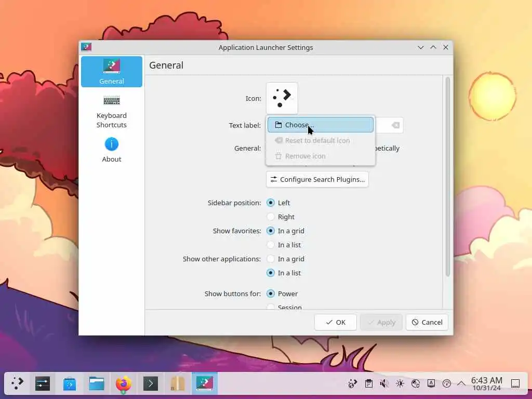Confirm settings with the OK button
Screen dimensions: 532x399
tap(335, 322)
